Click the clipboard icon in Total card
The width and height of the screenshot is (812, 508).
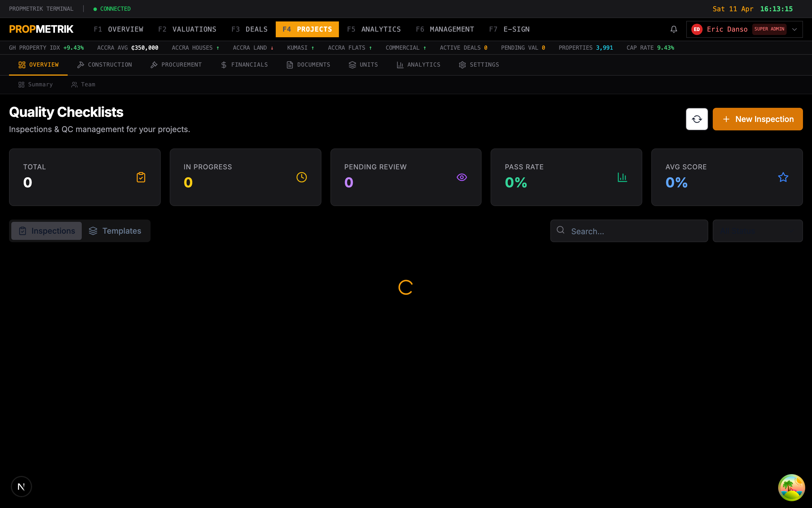click(141, 177)
